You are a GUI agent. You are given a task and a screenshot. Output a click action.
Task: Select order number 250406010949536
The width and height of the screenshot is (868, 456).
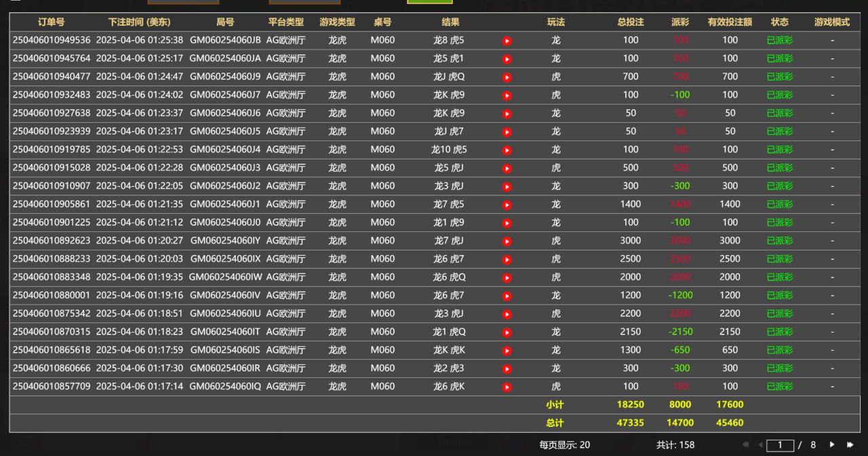52,40
